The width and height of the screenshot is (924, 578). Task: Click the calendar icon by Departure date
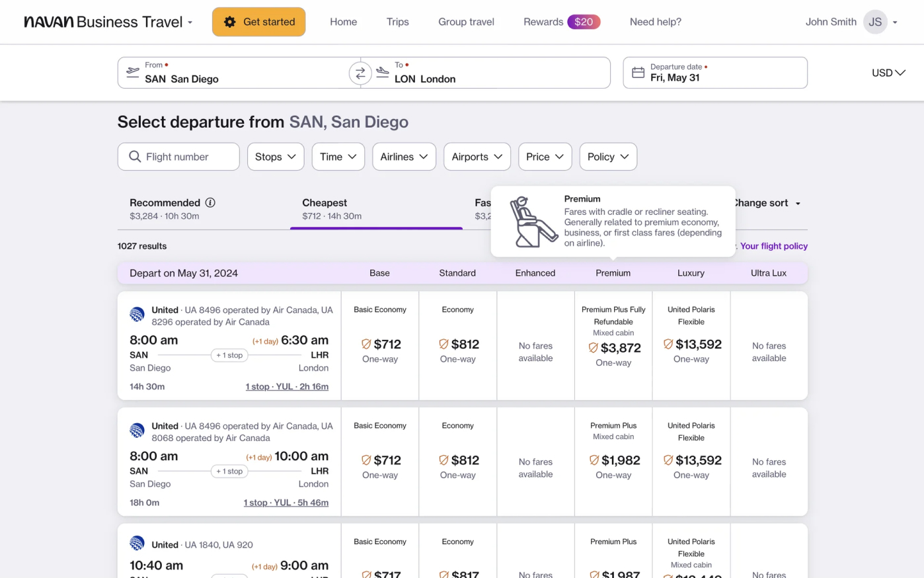(638, 73)
